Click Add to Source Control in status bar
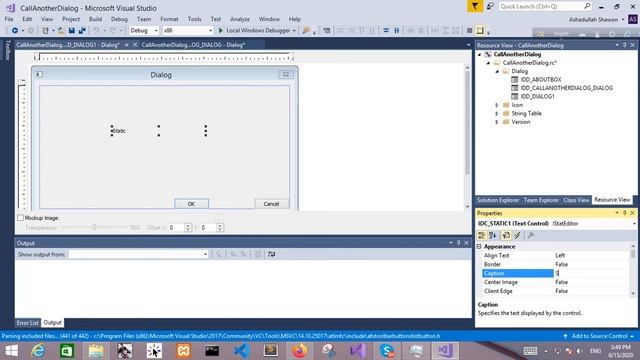640x360 pixels. [x=599, y=336]
